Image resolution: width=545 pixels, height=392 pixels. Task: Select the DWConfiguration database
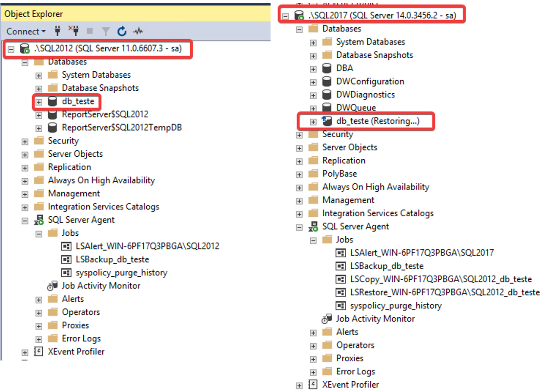click(x=370, y=81)
